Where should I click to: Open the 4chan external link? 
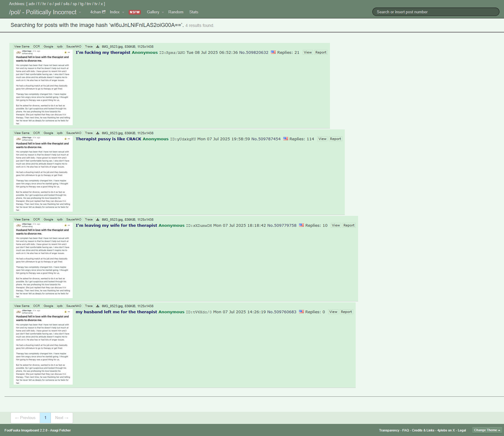pyautogui.click(x=98, y=12)
